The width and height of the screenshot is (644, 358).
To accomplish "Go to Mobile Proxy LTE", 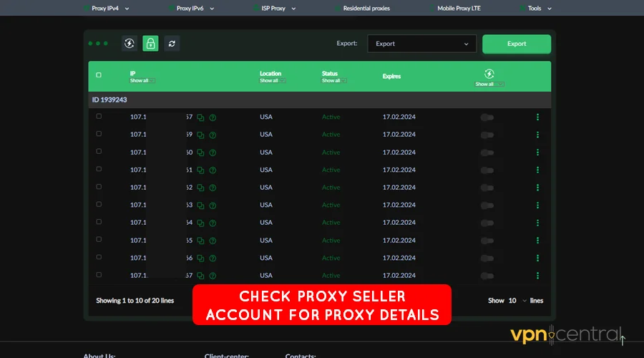I will click(x=459, y=8).
